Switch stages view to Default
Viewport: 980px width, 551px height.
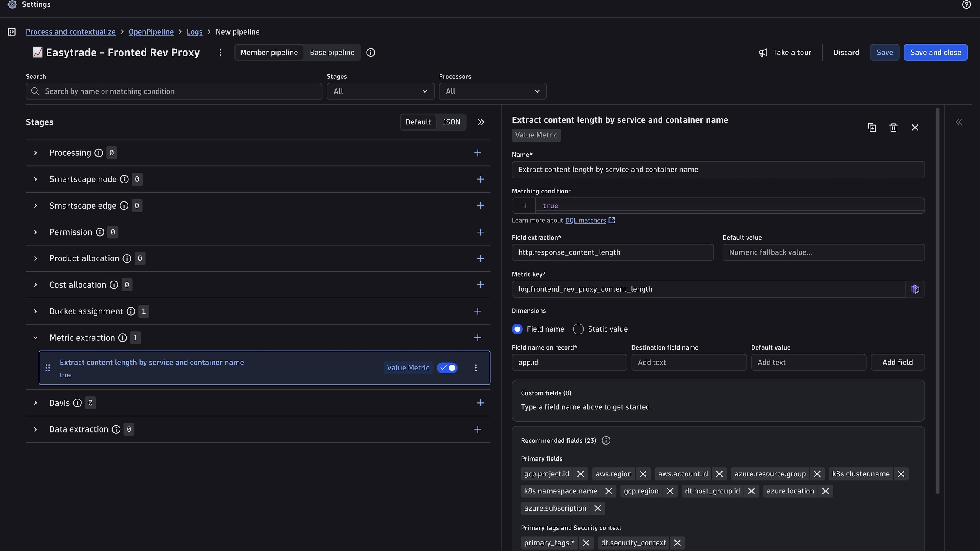(418, 122)
